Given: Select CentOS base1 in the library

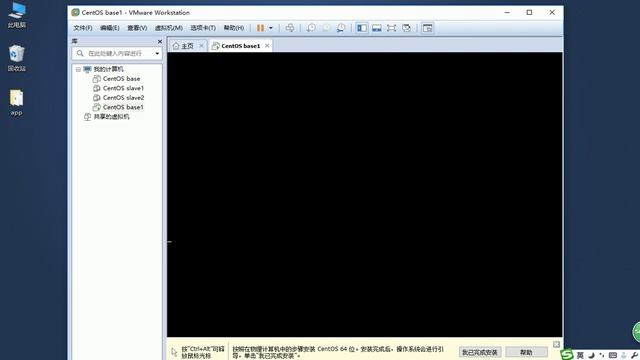Looking at the screenshot, I should (123, 107).
